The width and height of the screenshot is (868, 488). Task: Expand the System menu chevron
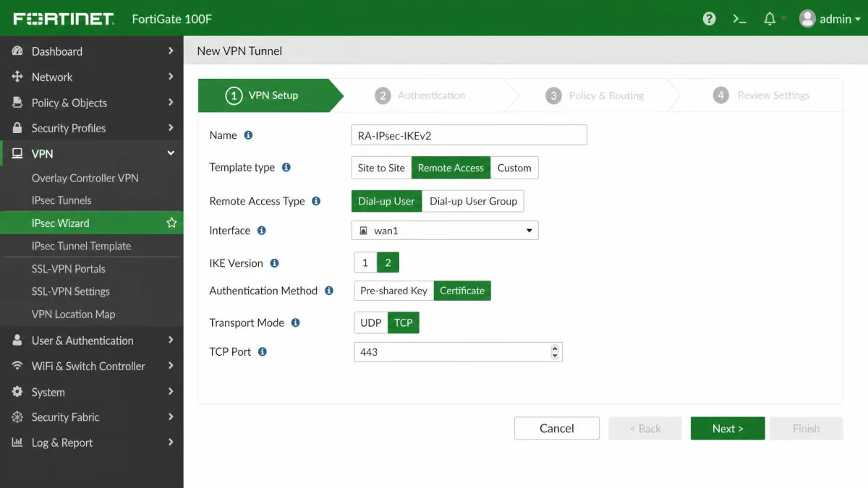point(171,391)
